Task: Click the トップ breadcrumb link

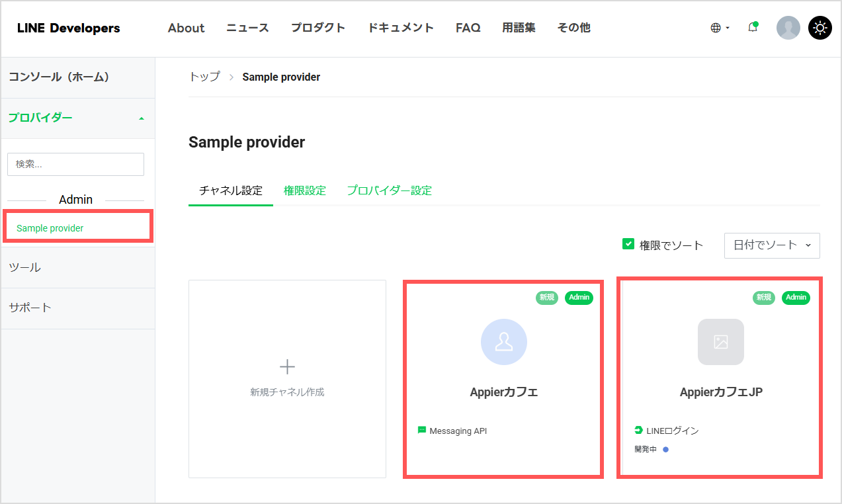Action: [204, 77]
